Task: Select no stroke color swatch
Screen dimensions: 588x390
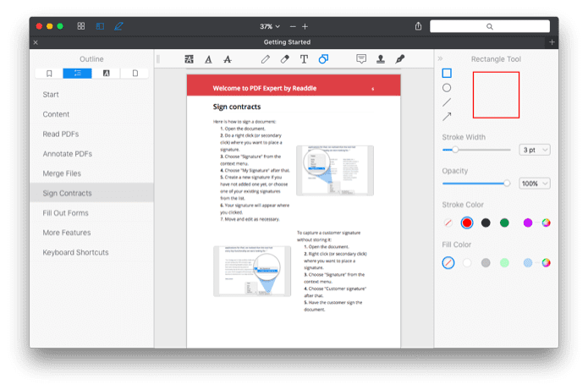Action: point(448,222)
